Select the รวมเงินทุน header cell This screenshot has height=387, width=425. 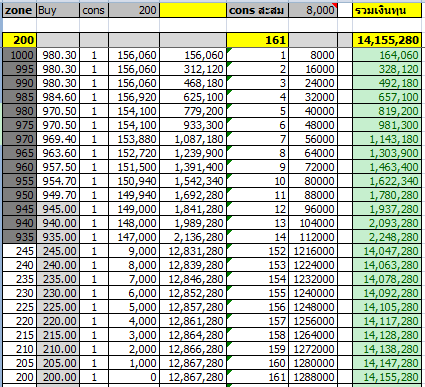point(387,10)
